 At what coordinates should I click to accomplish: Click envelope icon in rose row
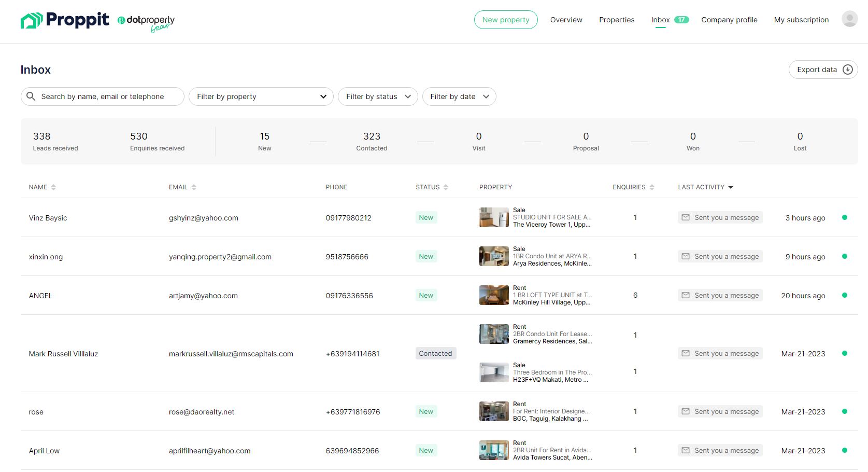686,411
